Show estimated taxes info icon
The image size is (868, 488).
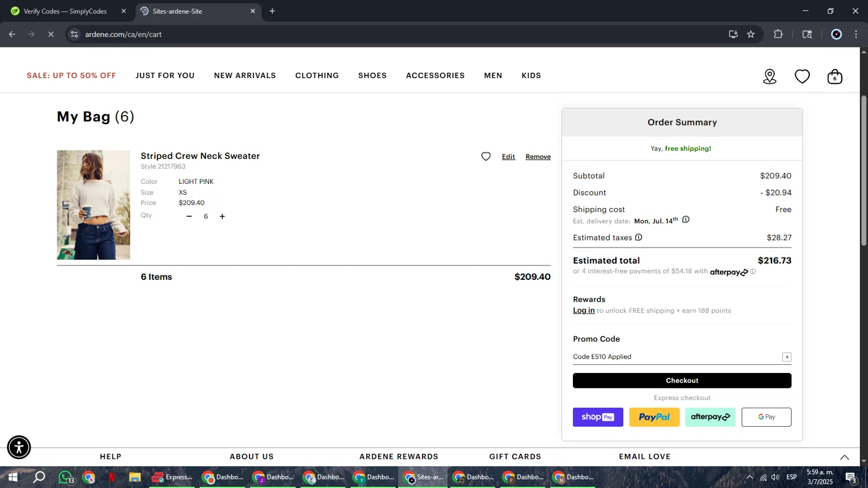coord(639,238)
